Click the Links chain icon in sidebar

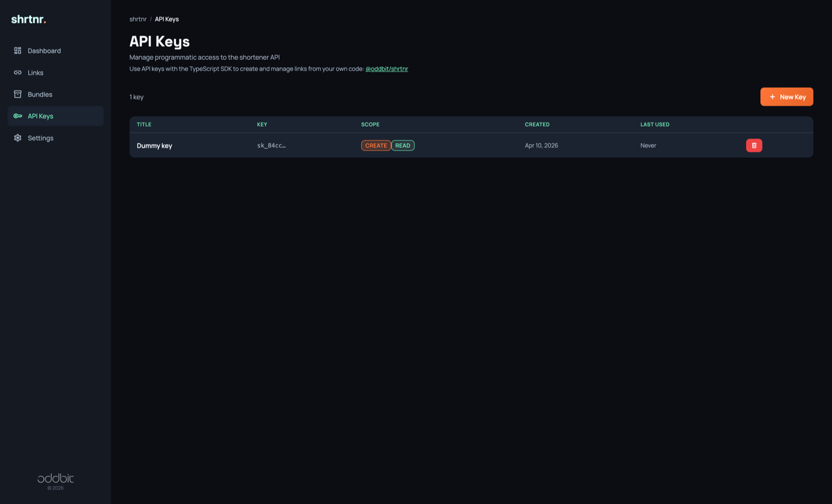(18, 72)
